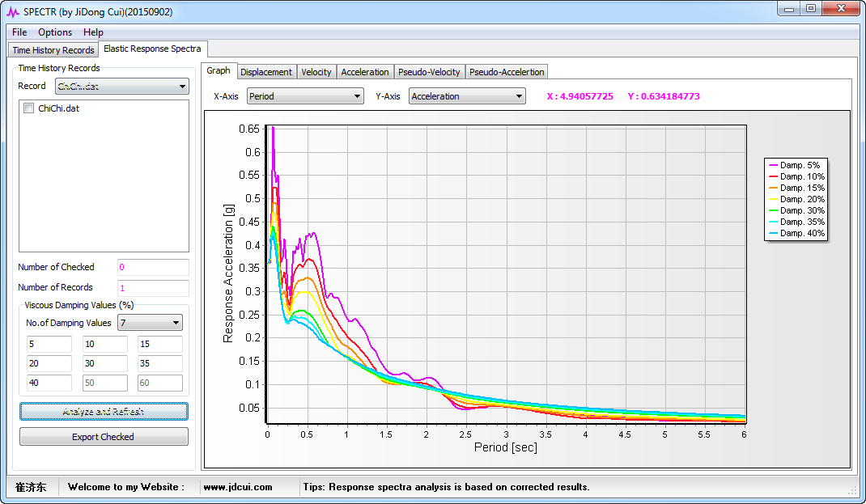Switch to Time History Records tab
This screenshot has width=866, height=504.
(53, 49)
